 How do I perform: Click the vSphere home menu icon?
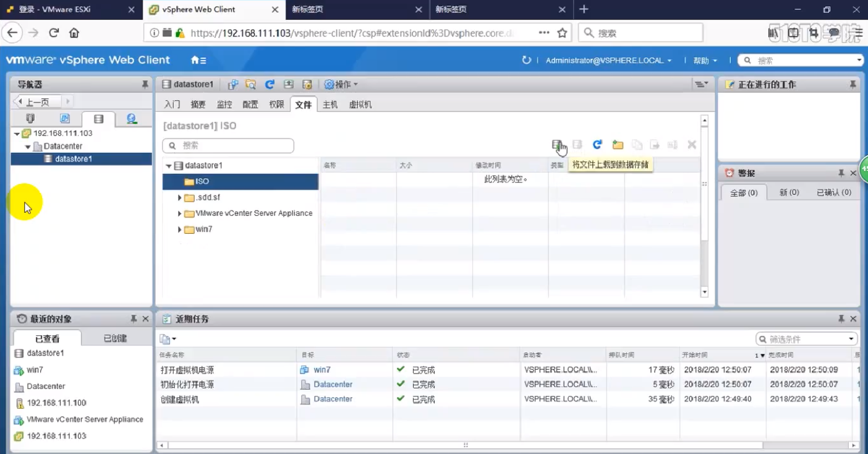point(198,61)
